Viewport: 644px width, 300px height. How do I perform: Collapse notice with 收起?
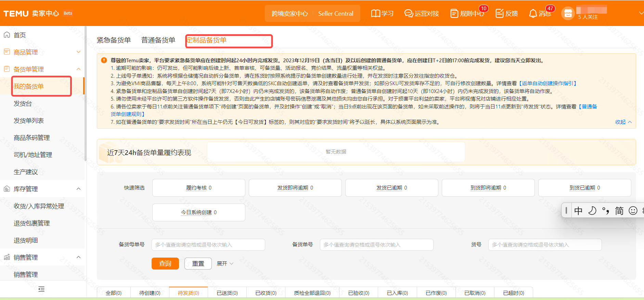[623, 122]
